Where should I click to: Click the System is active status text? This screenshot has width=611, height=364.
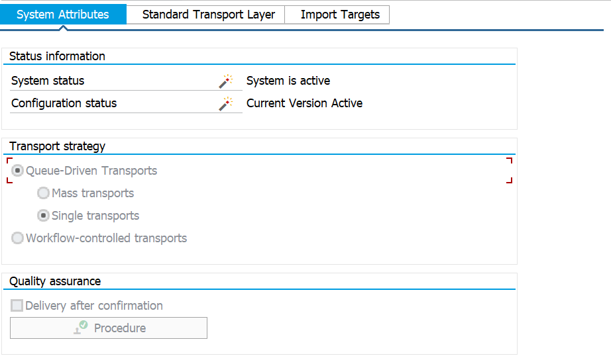coord(288,81)
